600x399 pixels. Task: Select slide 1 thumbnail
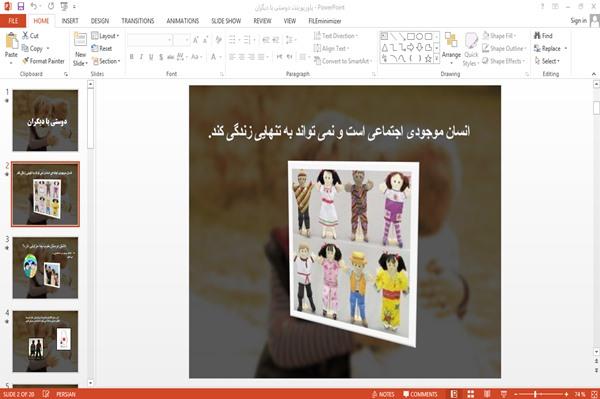tap(45, 121)
